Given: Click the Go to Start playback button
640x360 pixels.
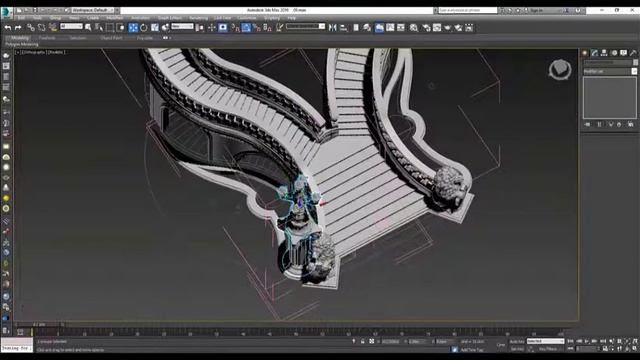Looking at the screenshot, I should pyautogui.click(x=571, y=341).
